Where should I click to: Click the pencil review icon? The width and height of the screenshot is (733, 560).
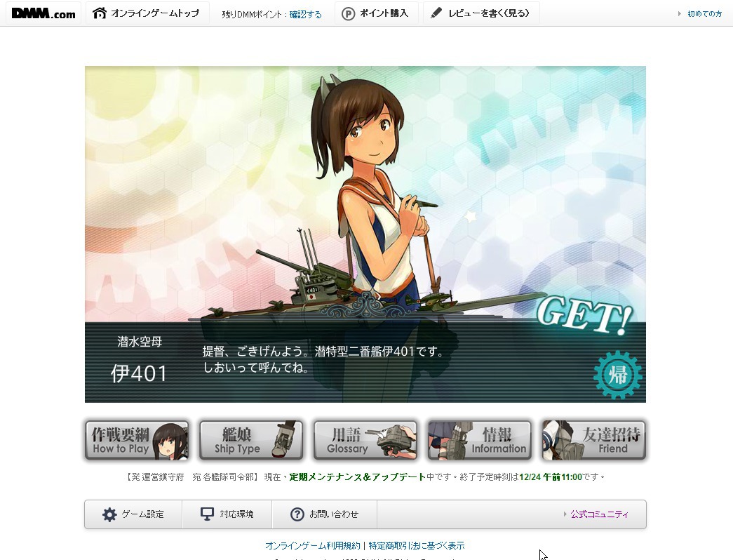click(436, 13)
